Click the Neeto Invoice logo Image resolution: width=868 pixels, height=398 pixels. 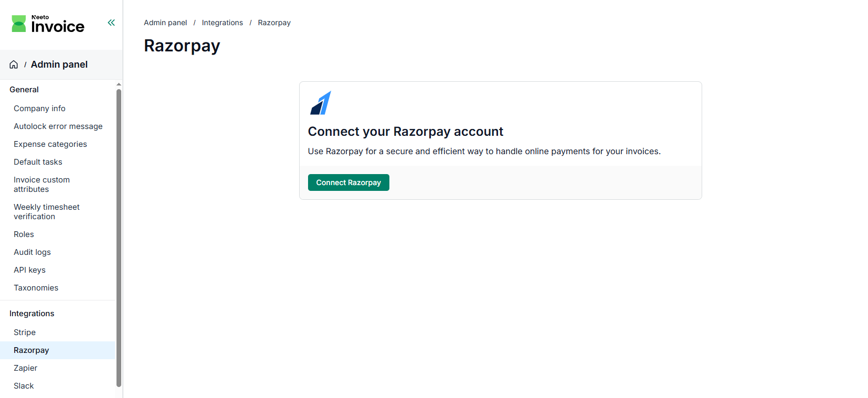[48, 24]
